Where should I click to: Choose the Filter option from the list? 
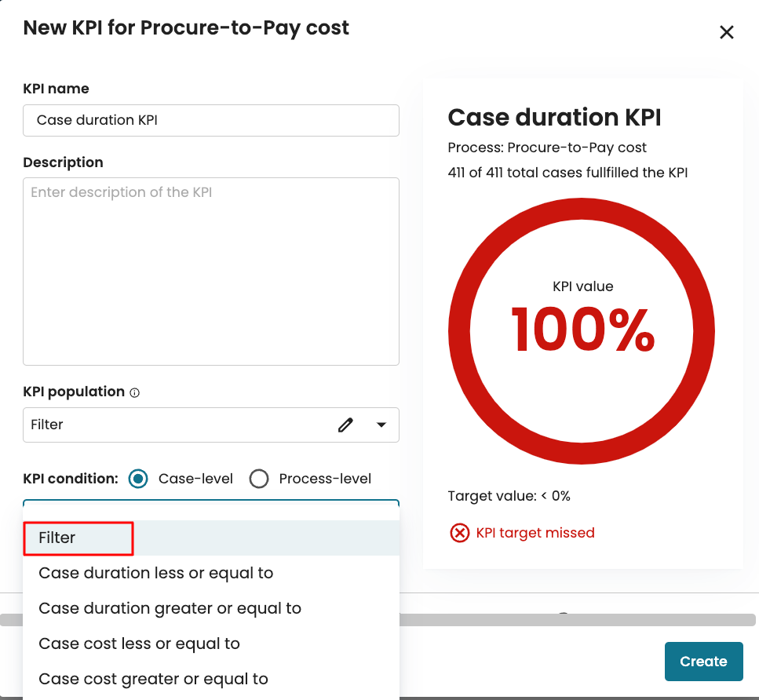57,538
